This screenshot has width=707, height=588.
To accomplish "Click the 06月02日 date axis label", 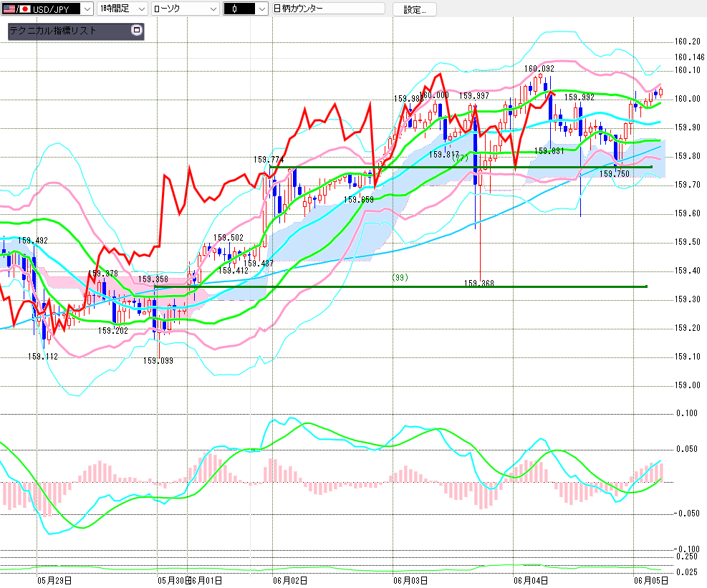I will coord(290,580).
